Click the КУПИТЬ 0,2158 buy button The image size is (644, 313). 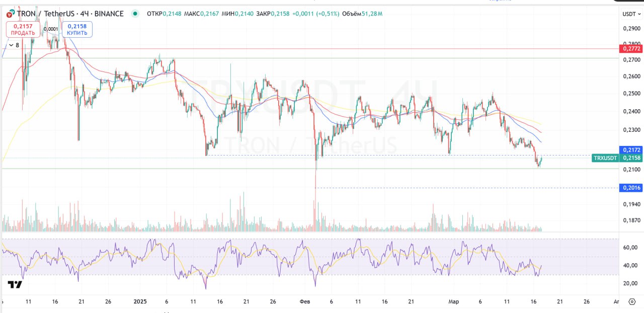(77, 29)
